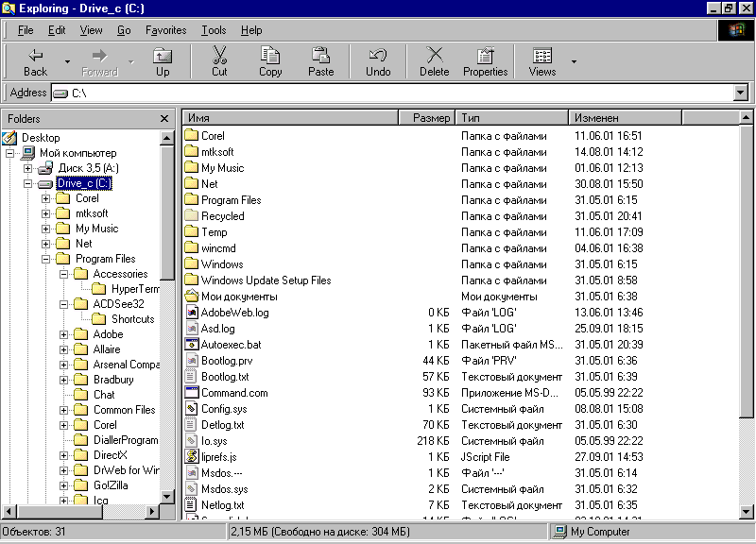
Task: Go back with the Back toolbar button
Action: click(x=35, y=61)
